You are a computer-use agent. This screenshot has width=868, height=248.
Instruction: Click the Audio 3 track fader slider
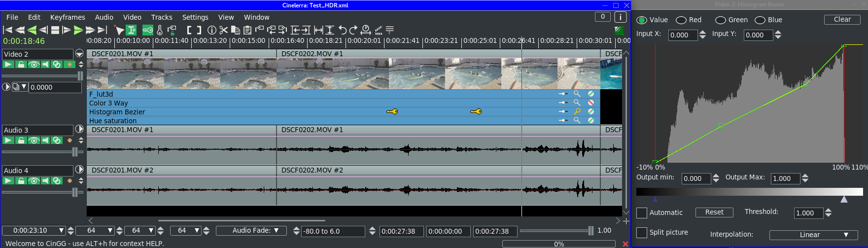[75, 151]
